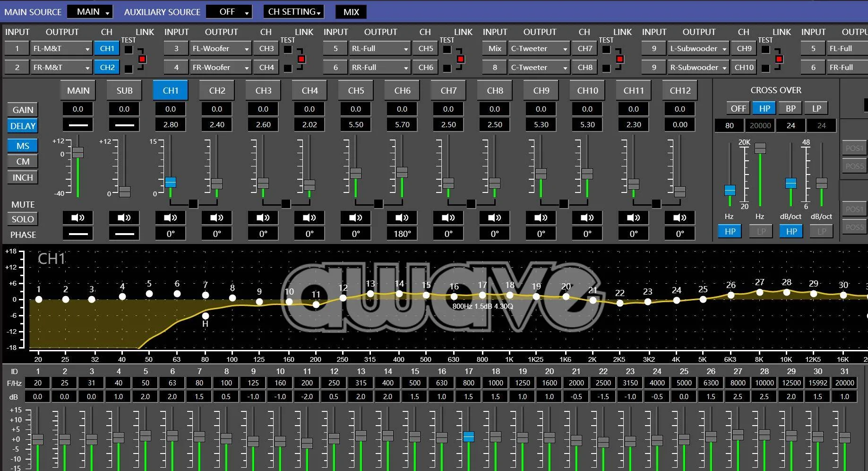Click the link box joining CH7 and CH8 faders
868x471 pixels.
point(471,204)
